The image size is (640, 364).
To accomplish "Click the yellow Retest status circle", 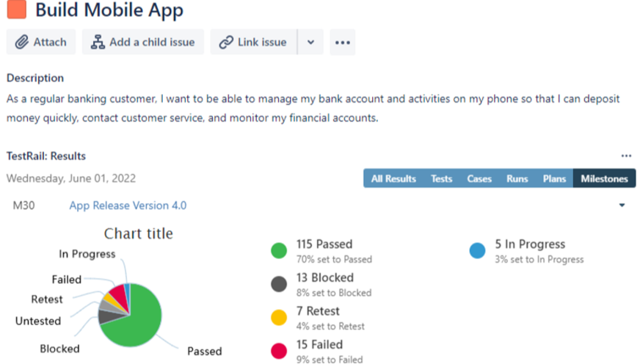I will click(x=279, y=318).
